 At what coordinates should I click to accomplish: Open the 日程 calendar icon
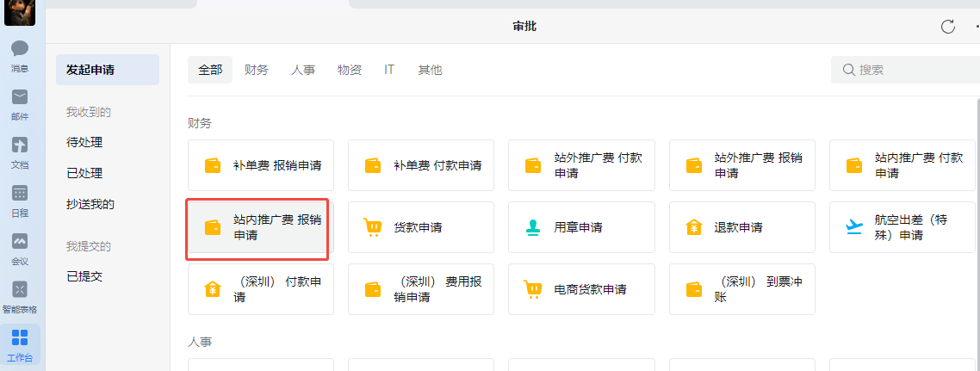click(19, 200)
